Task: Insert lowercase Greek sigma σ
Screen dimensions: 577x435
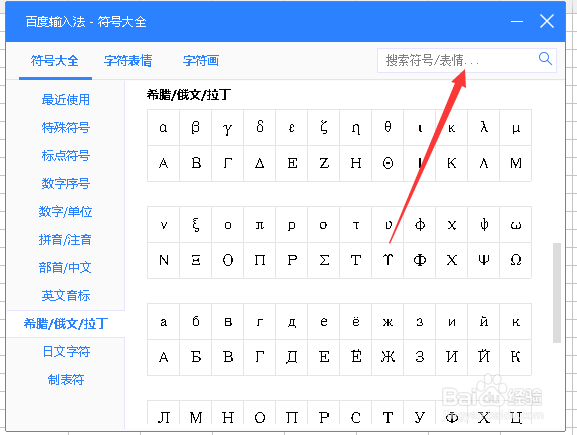Action: 323,224
